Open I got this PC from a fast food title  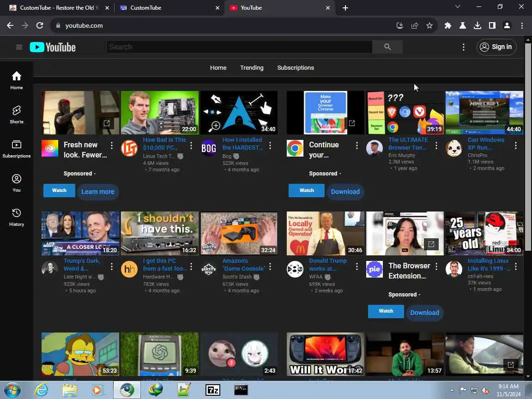click(x=165, y=265)
